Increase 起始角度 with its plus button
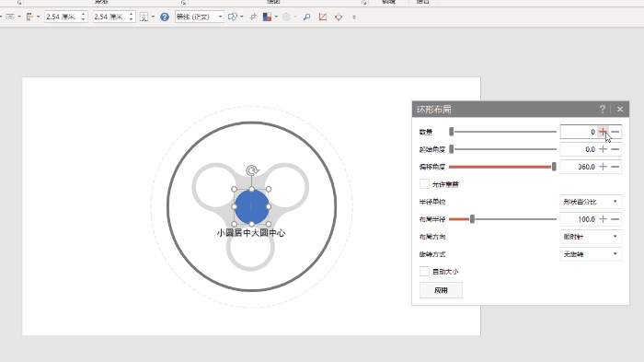This screenshot has width=644, height=362. [603, 149]
